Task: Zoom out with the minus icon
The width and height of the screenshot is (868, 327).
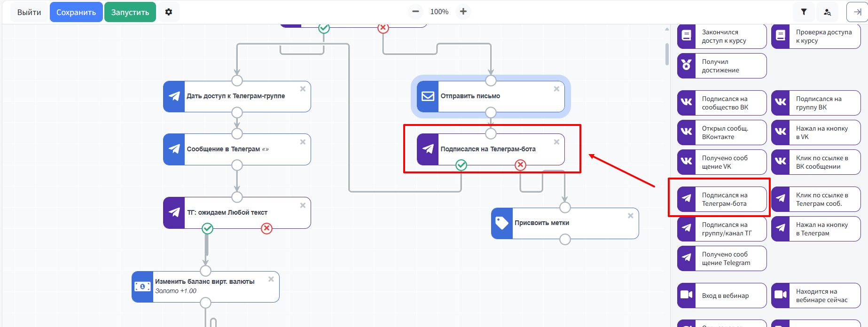Action: point(415,12)
